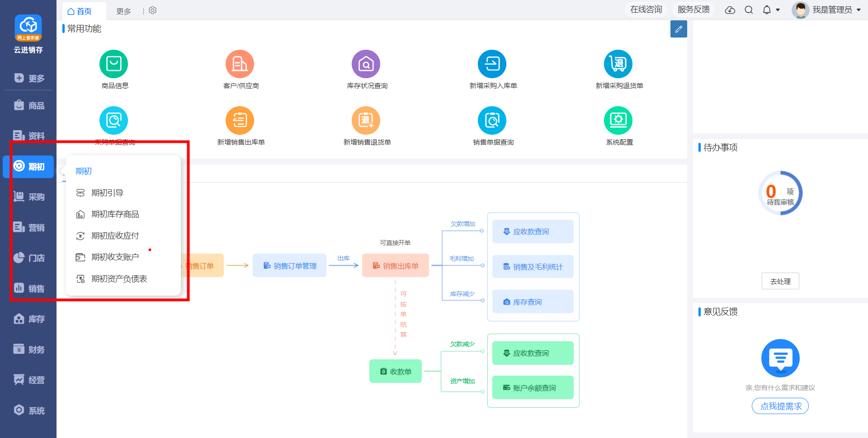Click the search magnifier icon in header

click(x=749, y=10)
